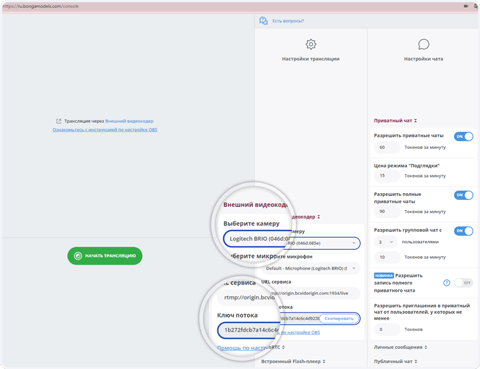Click the chat icon beside Есть вопросы?
The height and width of the screenshot is (369, 480).
[x=263, y=21]
